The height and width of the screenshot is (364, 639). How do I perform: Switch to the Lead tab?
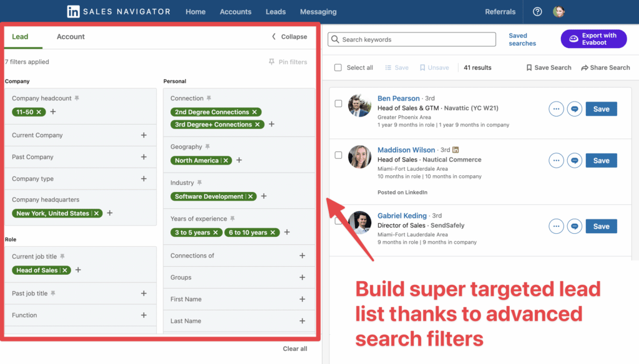pos(20,37)
